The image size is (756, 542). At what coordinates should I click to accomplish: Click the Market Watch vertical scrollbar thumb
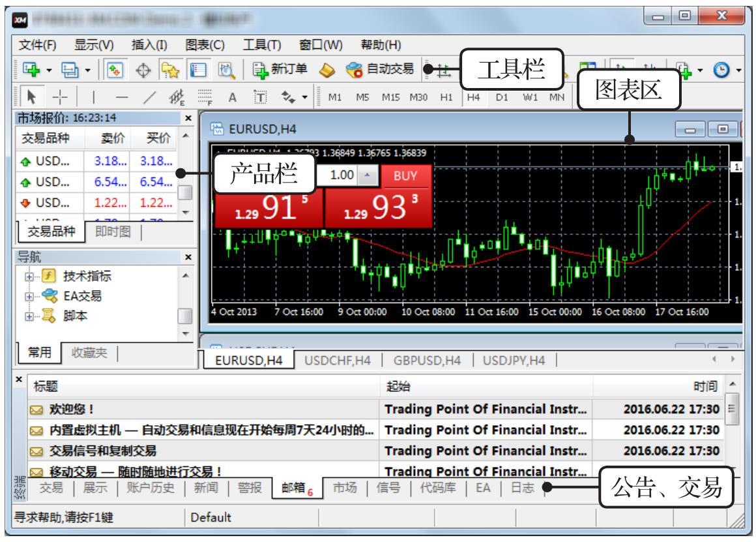pos(185,192)
